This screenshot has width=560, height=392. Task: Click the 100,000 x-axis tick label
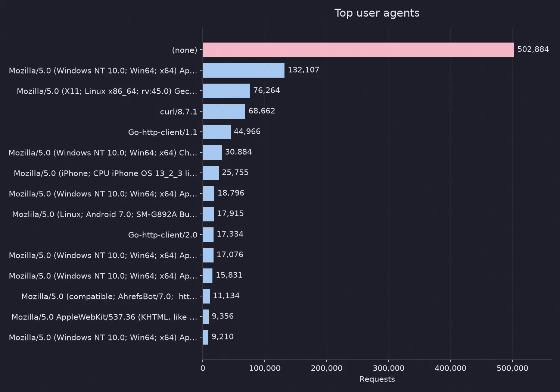(265, 368)
